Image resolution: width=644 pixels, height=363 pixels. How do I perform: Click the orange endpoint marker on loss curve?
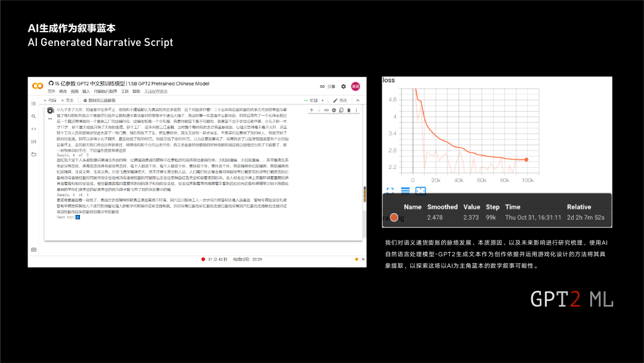tap(526, 159)
